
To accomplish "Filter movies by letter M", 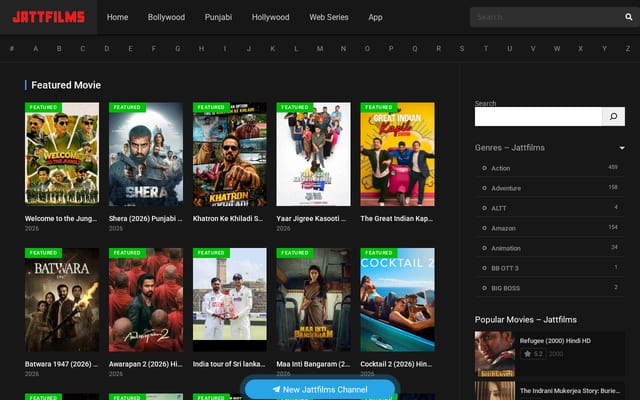I will click(x=320, y=49).
